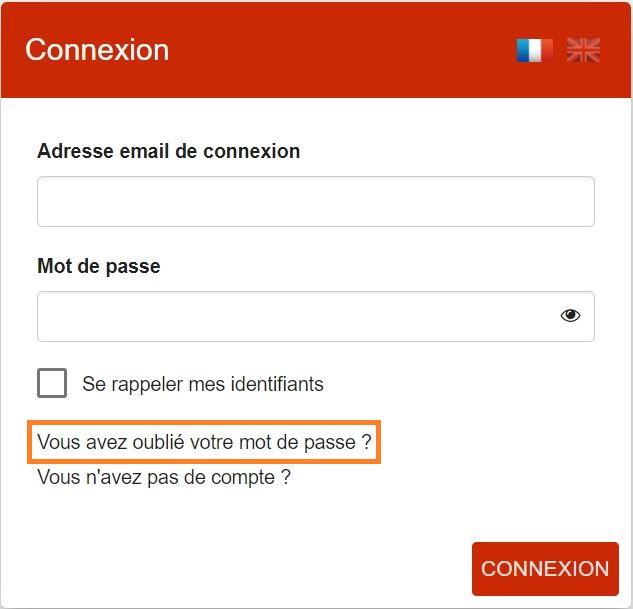
Task: Switch the language to French flag
Action: [x=534, y=50]
